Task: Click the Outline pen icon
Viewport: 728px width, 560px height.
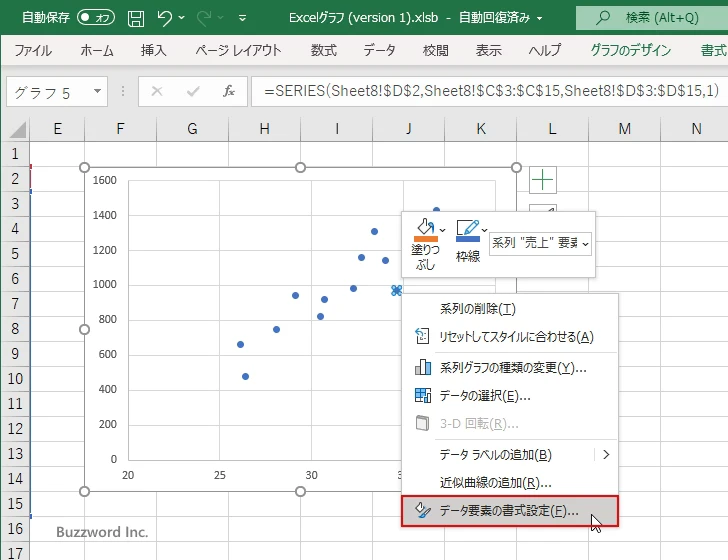Action: coord(467,230)
